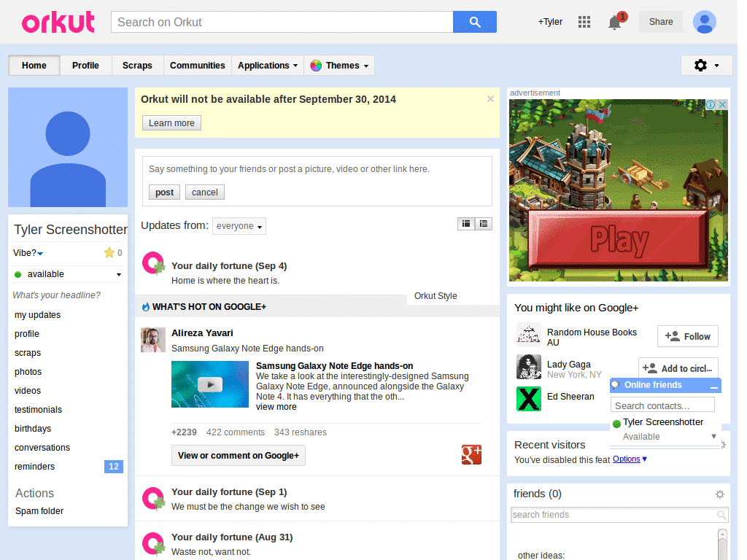This screenshot has width=747, height=560.
Task: Open reminders with 12 badge
Action: [x=68, y=467]
